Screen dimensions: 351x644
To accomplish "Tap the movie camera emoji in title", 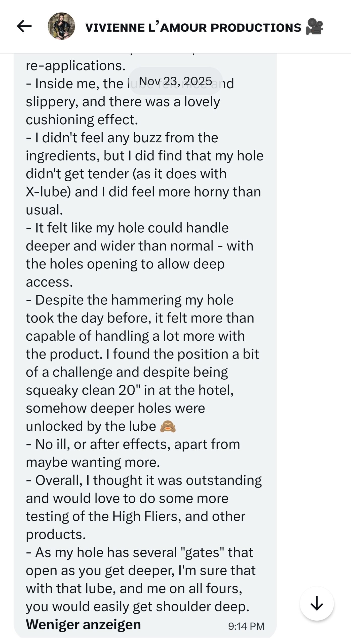I will (x=314, y=27).
